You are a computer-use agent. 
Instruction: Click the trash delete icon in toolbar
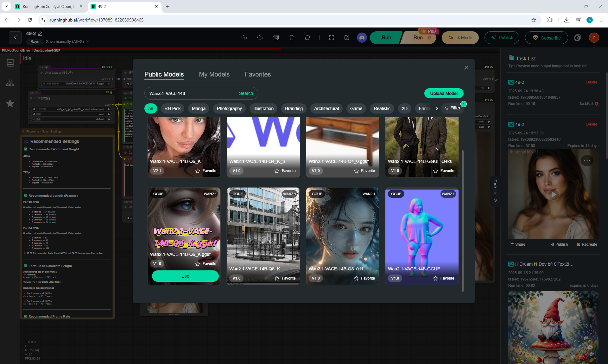click(291, 38)
